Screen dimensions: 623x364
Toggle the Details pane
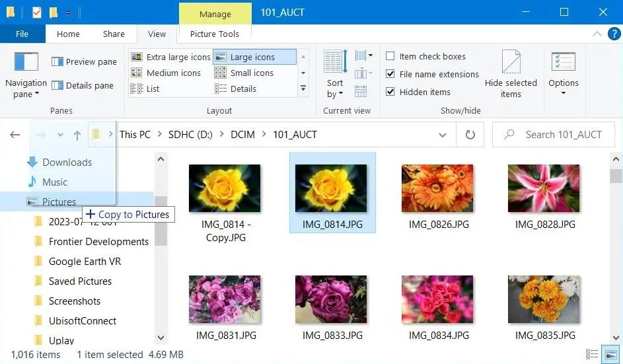pyautogui.click(x=82, y=85)
